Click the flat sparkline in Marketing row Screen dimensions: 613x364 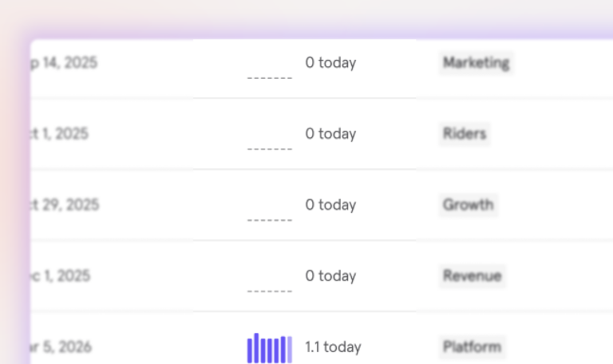click(269, 77)
